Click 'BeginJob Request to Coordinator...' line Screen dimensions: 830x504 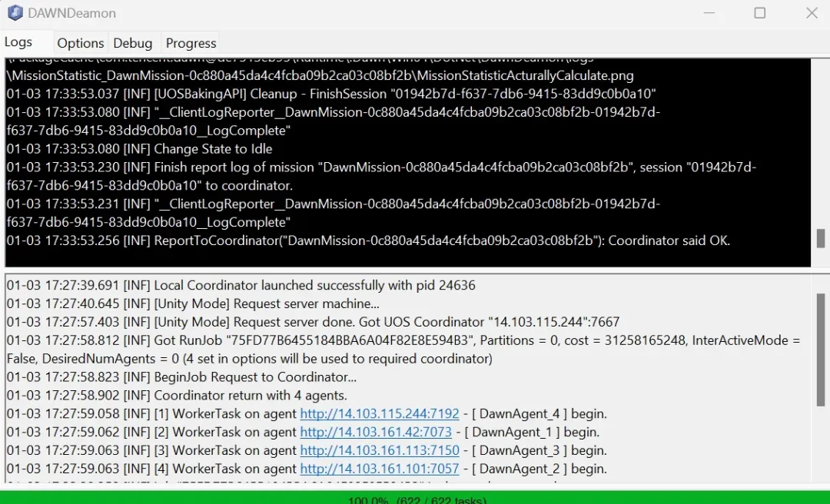point(181,377)
